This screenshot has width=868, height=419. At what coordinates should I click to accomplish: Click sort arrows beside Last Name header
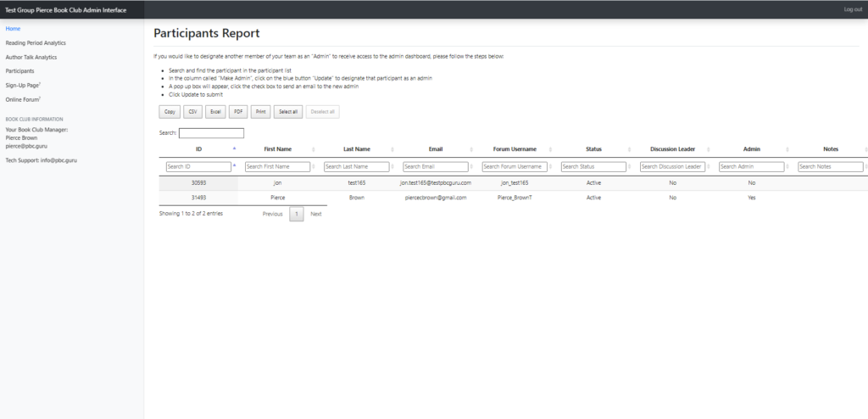point(392,149)
